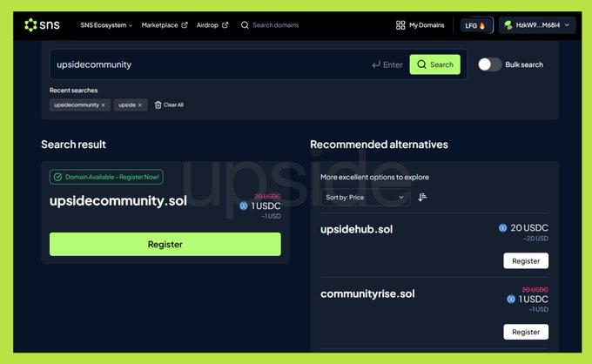The image size is (592, 364).
Task: Click the SNS logo in header
Action: (x=44, y=25)
